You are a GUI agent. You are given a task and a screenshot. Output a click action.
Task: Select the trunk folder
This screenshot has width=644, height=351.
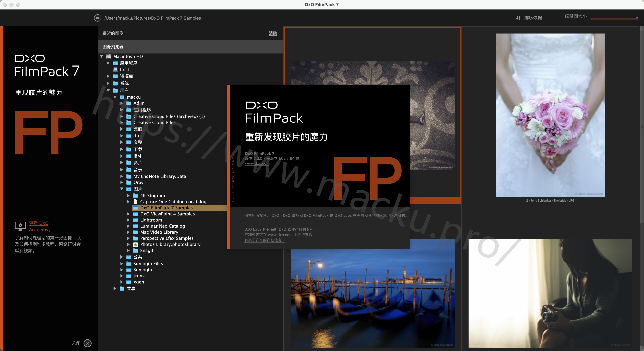[139, 276]
